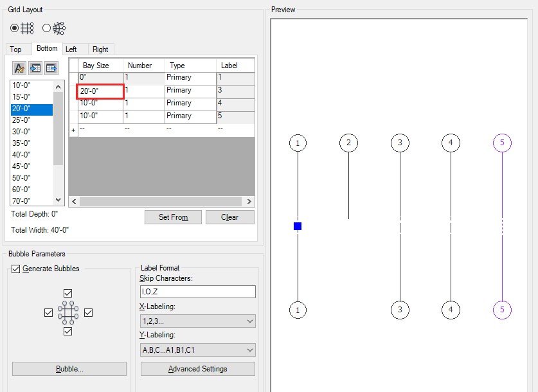Switch to the Right tab

tap(100, 49)
